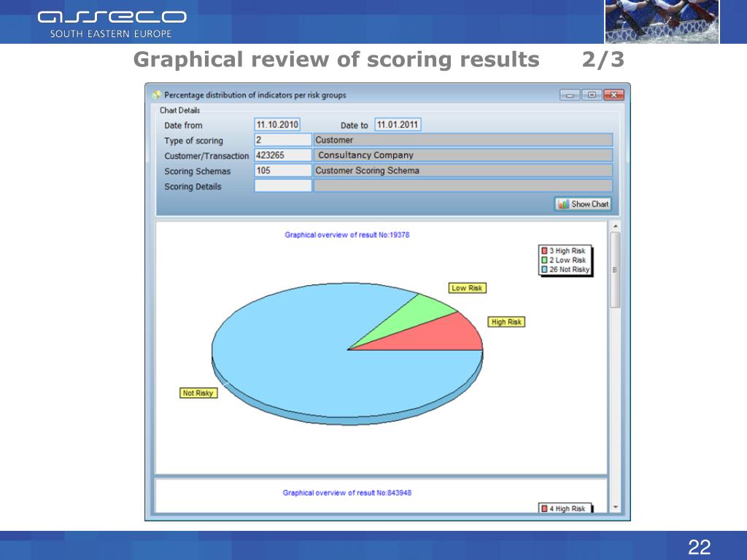Click the 26 Not Risky legend text
Viewport: 747px width, 560px height.
569,270
